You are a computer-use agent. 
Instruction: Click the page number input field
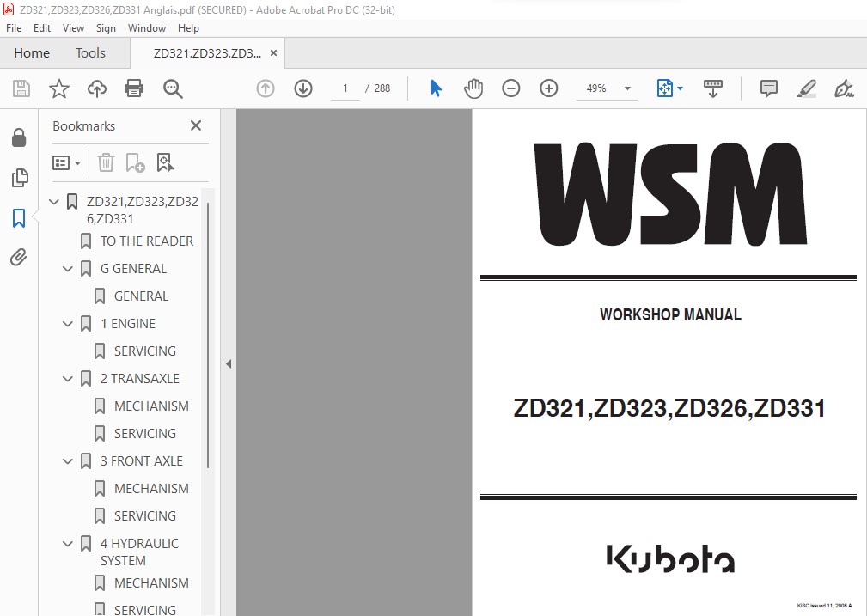pos(345,88)
